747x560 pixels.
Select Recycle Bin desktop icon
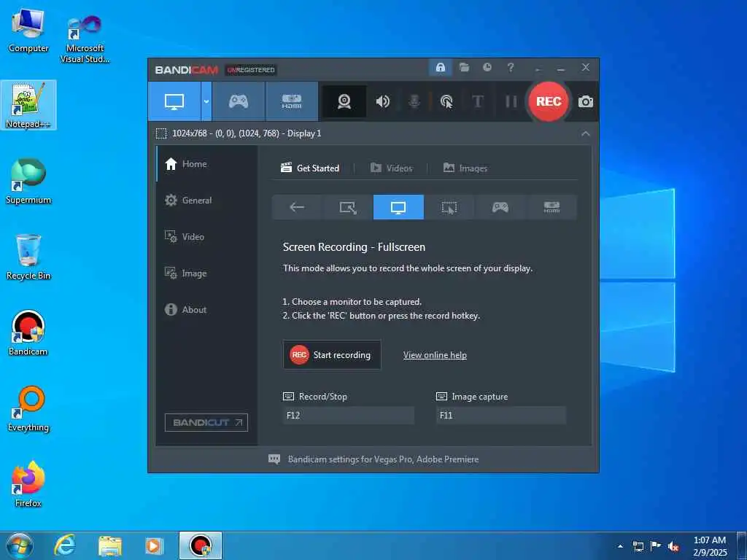click(x=28, y=257)
